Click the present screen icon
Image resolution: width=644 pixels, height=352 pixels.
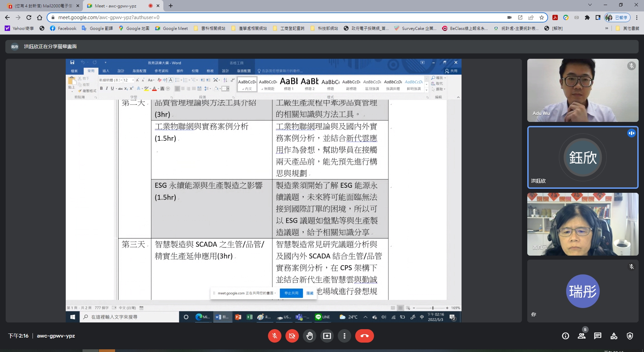click(x=327, y=336)
